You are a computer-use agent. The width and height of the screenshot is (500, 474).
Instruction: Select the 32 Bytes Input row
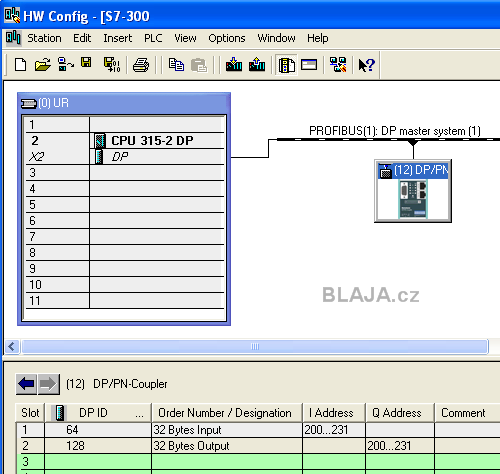pos(258,430)
